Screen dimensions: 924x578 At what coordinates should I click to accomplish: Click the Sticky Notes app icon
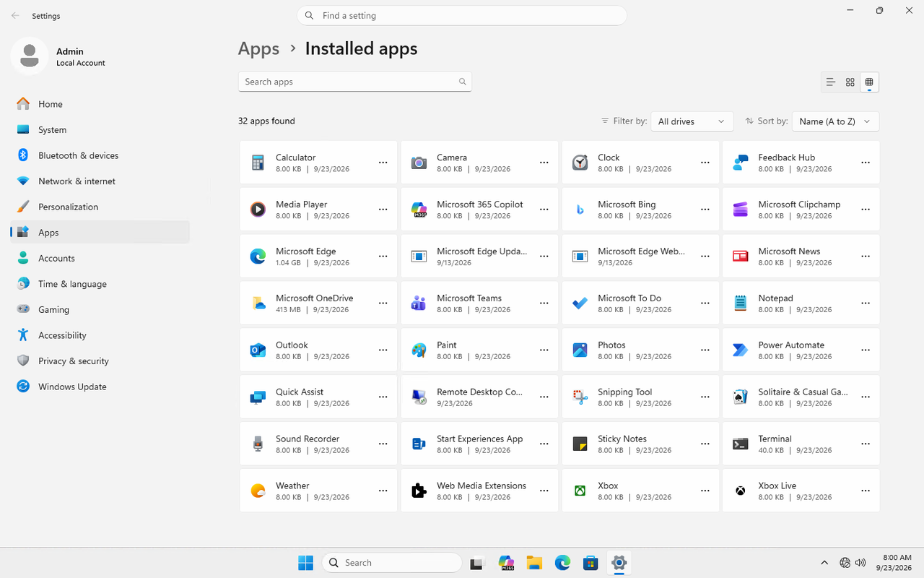[x=580, y=444]
